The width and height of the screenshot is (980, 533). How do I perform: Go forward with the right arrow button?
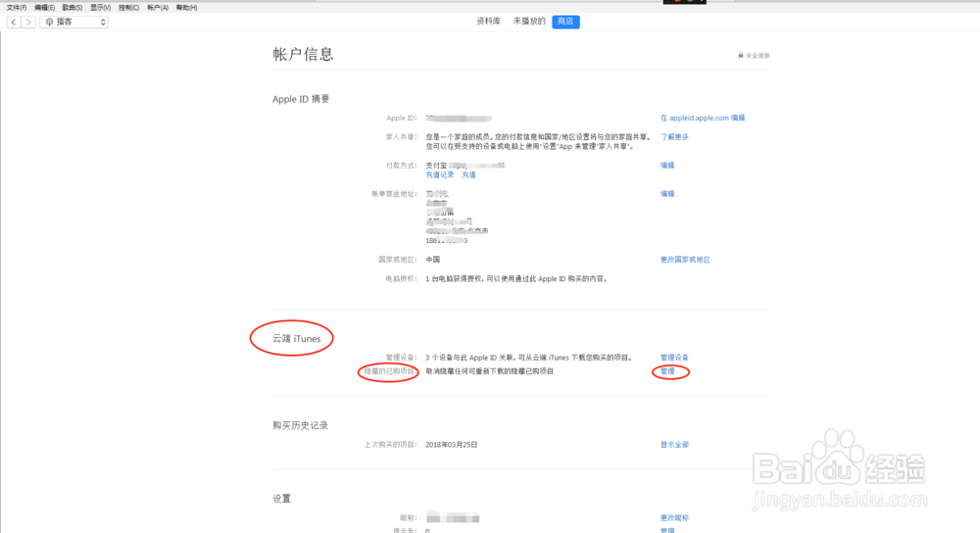coord(28,22)
